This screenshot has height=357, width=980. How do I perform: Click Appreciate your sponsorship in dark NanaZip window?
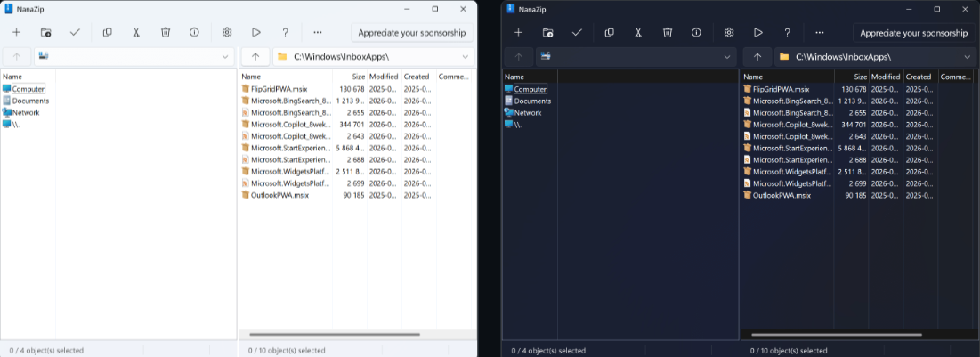point(914,33)
